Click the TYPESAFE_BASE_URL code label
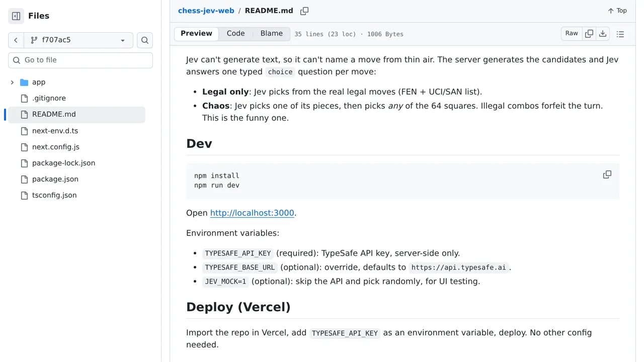The width and height of the screenshot is (644, 362). pos(240,267)
